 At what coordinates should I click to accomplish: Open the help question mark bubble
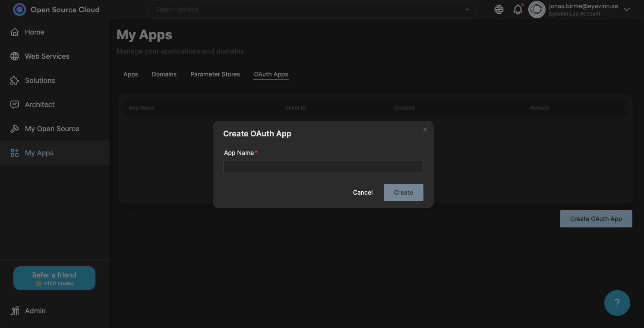click(x=617, y=303)
